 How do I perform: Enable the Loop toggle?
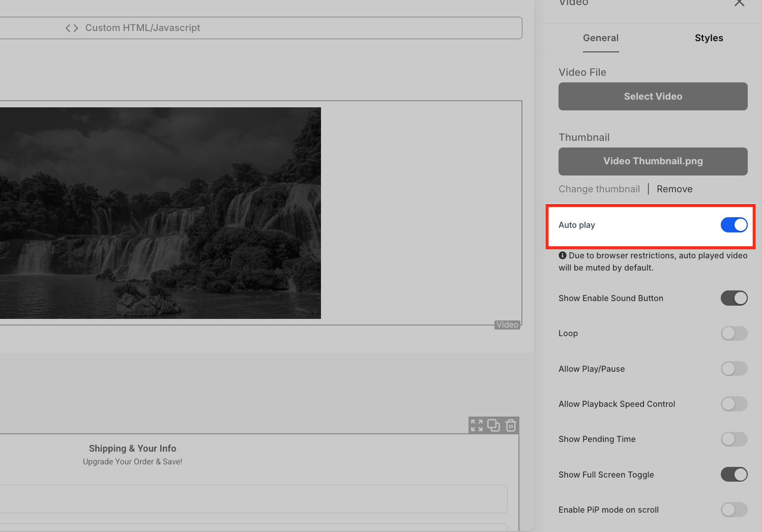734,333
